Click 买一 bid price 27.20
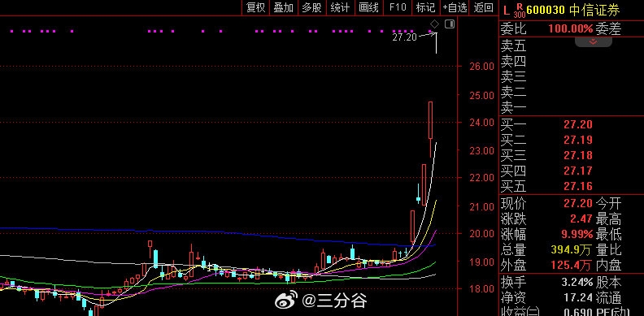 [578, 124]
